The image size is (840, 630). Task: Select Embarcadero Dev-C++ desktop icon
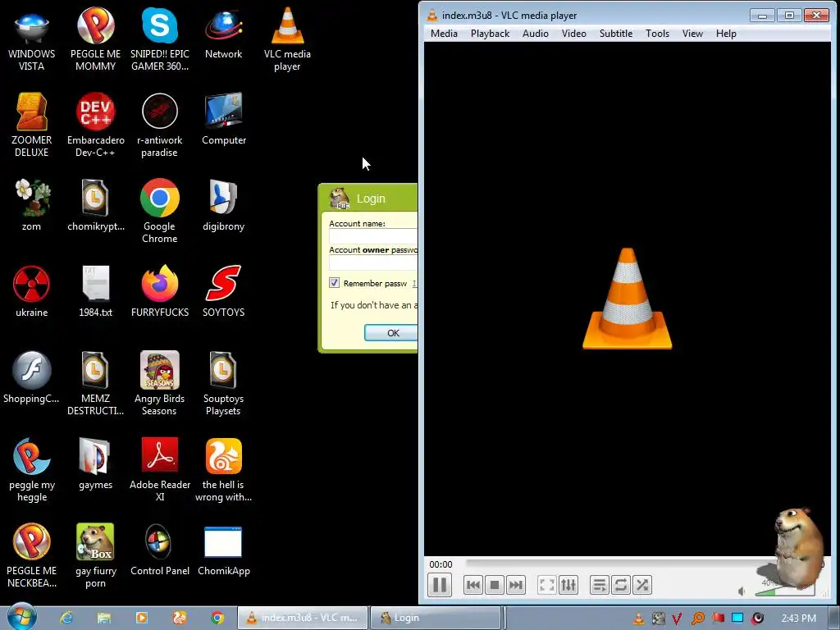95,125
